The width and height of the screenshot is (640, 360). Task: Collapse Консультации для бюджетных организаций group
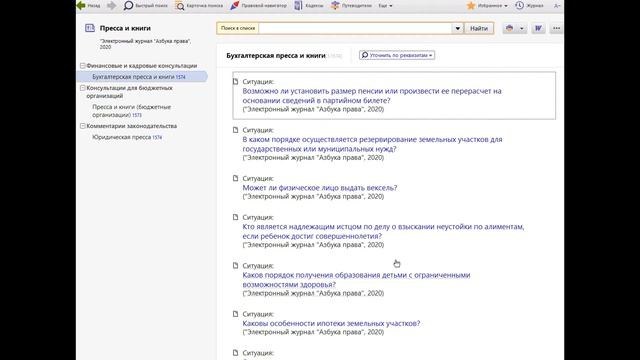point(82,88)
